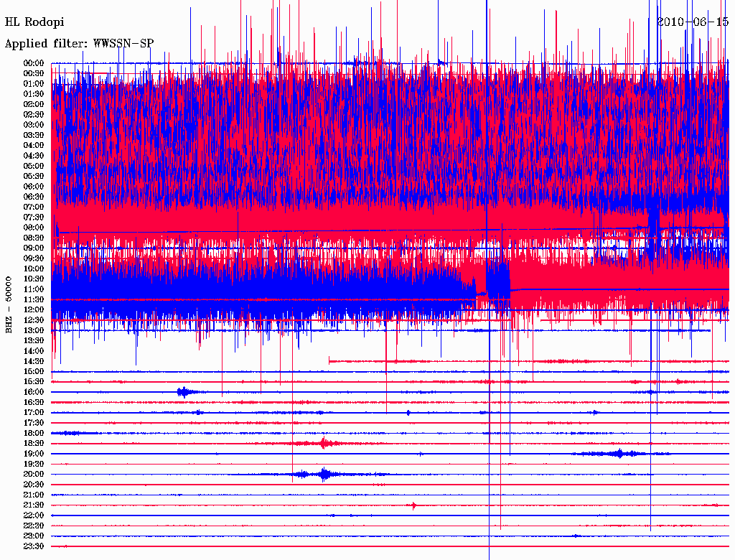Click the 00:00 time label
735x560 pixels.
pos(34,63)
